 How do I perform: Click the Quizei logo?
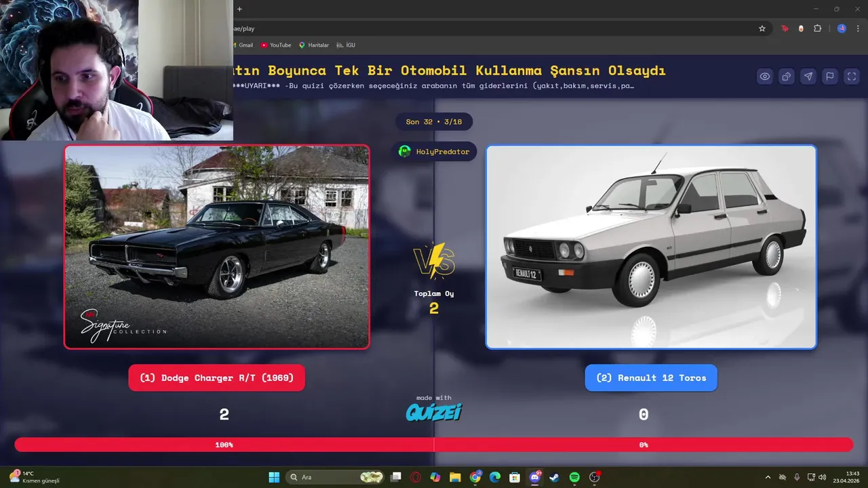click(x=434, y=412)
